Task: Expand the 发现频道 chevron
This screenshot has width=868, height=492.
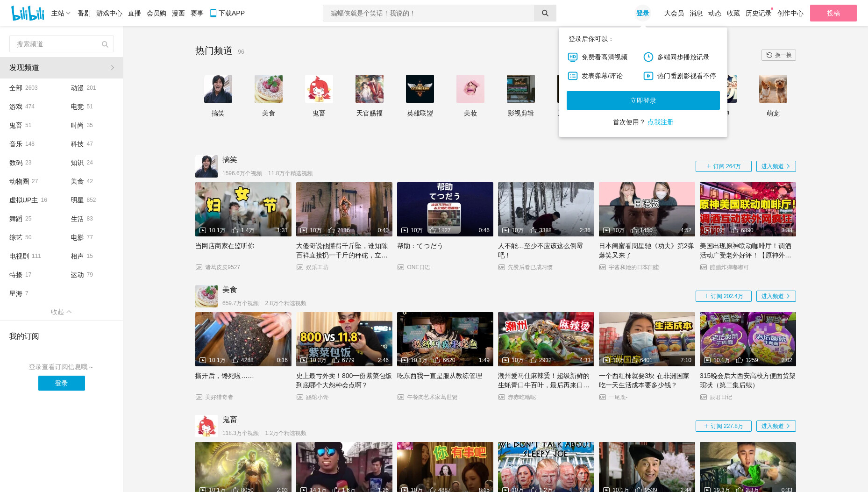Action: pyautogui.click(x=113, y=68)
